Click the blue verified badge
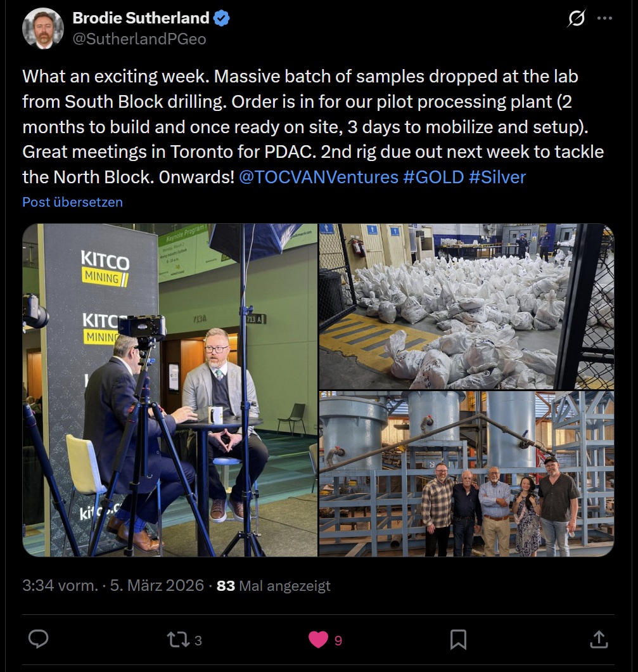The image size is (638, 672). coord(222,18)
